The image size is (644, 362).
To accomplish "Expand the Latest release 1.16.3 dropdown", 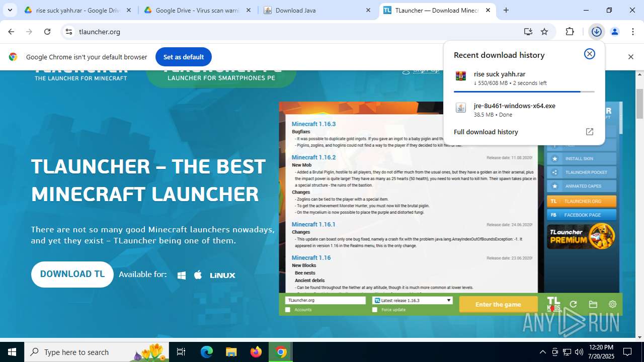I will pyautogui.click(x=412, y=300).
